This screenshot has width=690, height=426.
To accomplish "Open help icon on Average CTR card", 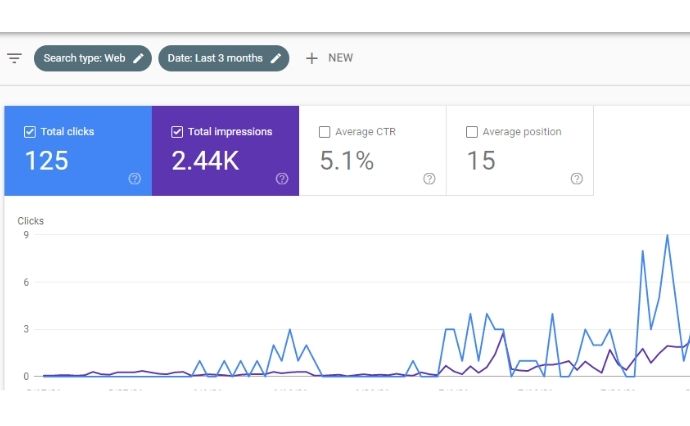I will (429, 179).
